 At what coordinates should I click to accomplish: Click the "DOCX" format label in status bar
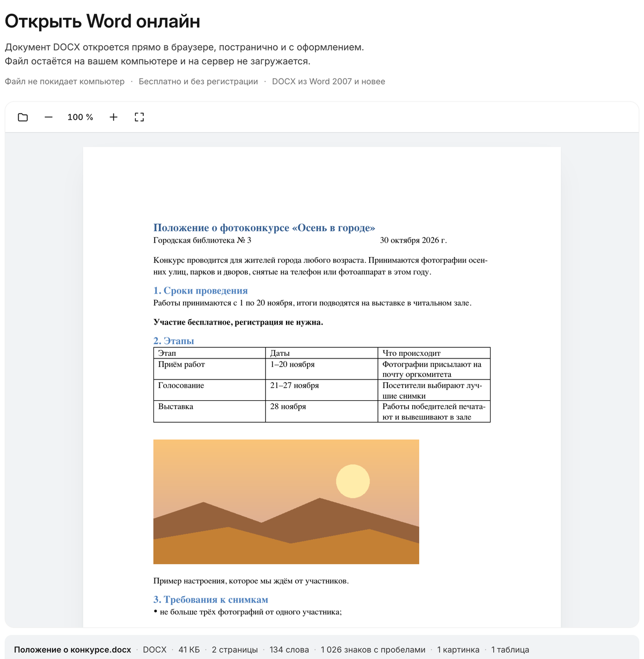click(155, 650)
